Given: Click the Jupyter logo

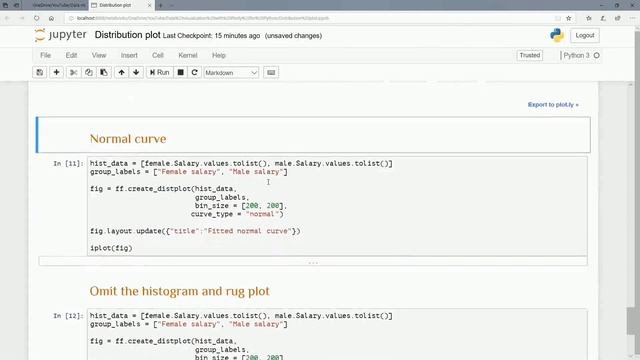Looking at the screenshot, I should point(61,35).
